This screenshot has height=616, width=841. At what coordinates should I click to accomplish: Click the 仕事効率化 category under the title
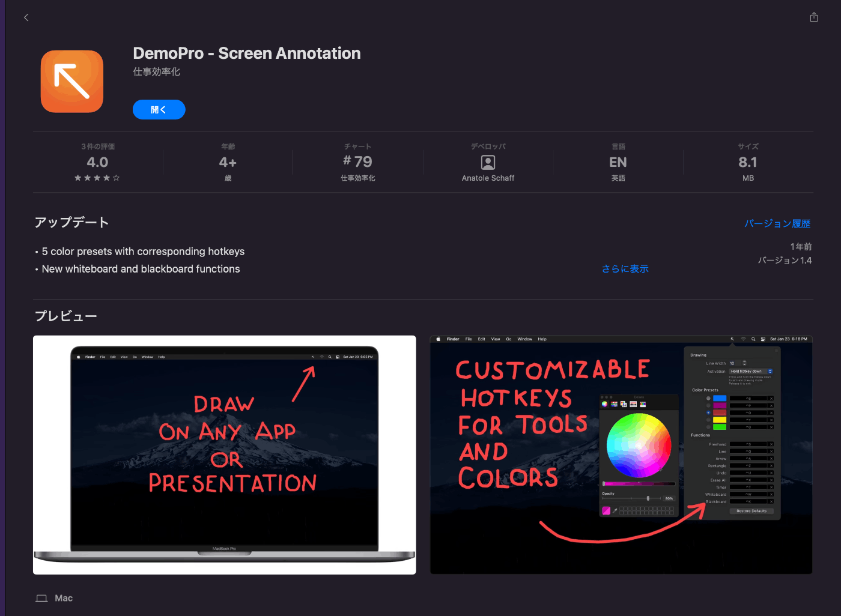pyautogui.click(x=157, y=72)
